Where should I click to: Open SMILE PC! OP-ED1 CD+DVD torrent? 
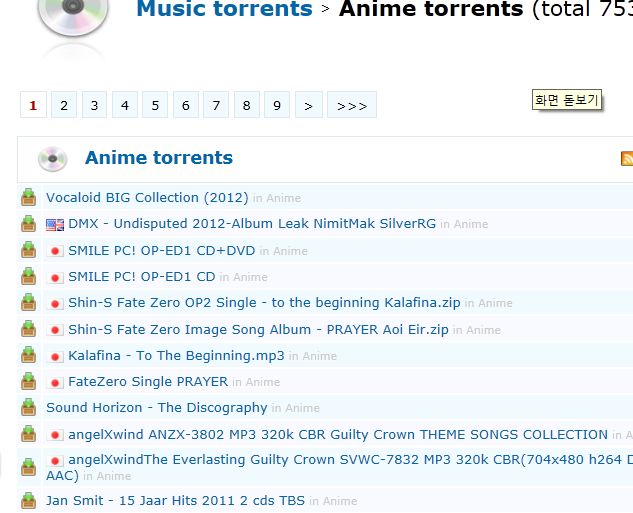tap(161, 251)
